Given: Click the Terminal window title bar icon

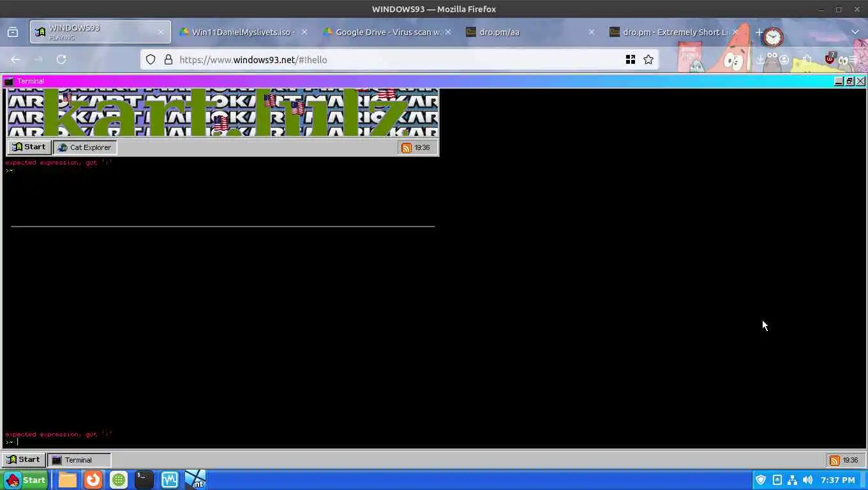Looking at the screenshot, I should 9,81.
